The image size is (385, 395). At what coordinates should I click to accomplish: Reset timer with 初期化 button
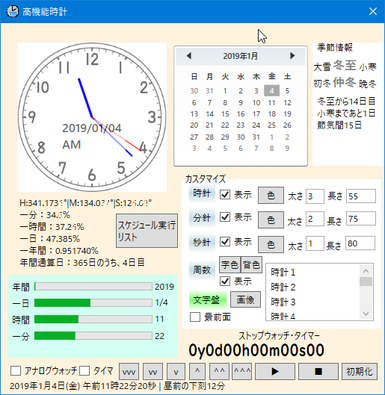tap(359, 371)
